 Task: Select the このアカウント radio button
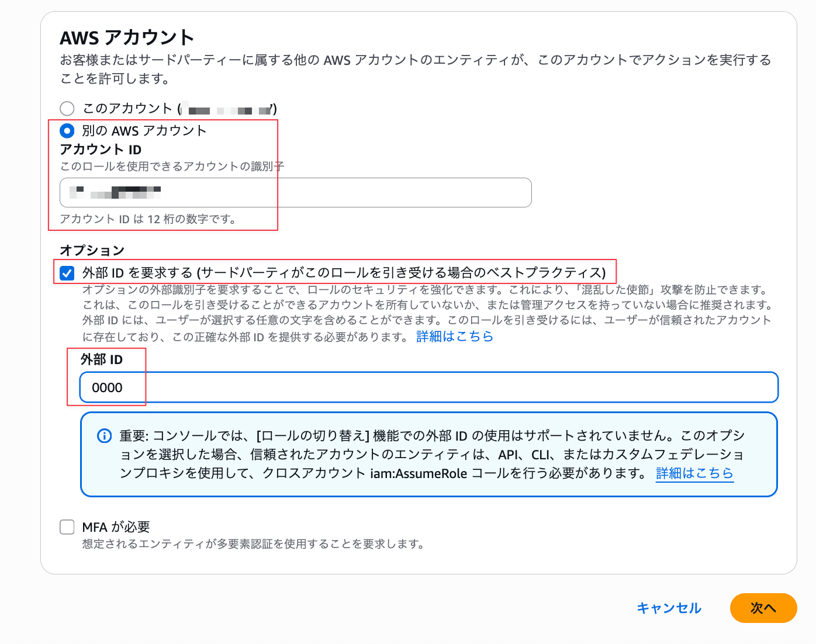(67, 109)
